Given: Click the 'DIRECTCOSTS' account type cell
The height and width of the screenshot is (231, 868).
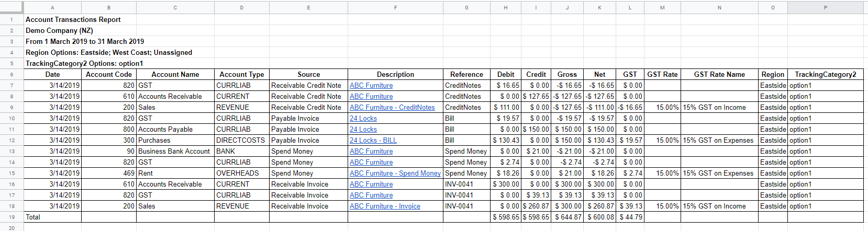Looking at the screenshot, I should point(241,141).
